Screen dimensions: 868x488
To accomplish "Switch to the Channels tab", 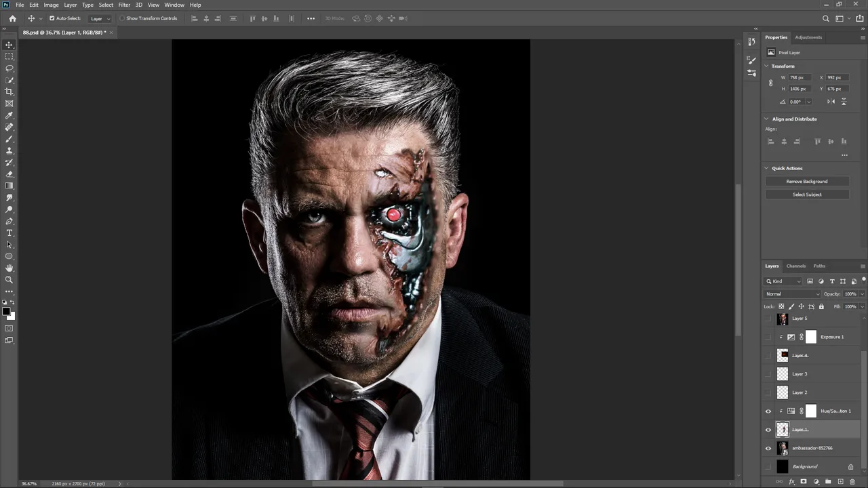I will 796,266.
